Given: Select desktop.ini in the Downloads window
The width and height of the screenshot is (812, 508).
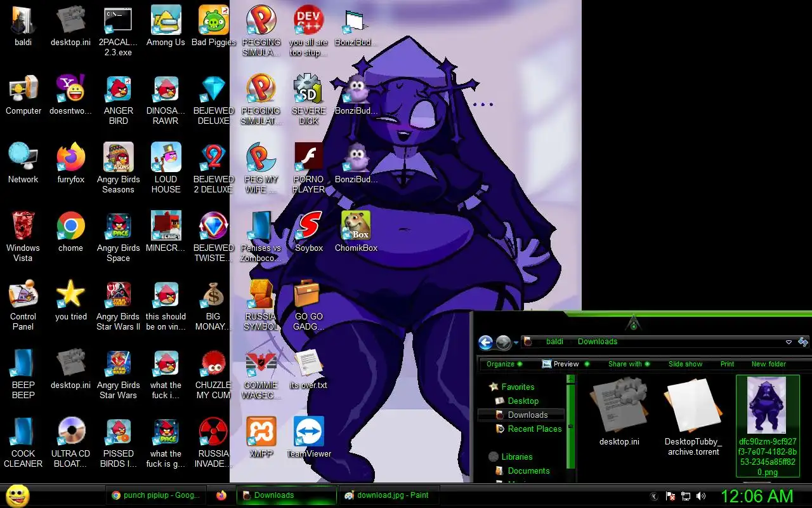Looking at the screenshot, I should 619,411.
